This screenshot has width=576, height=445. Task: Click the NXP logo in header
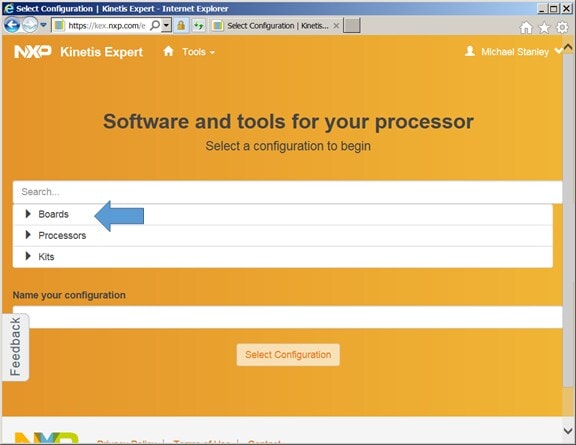pyautogui.click(x=33, y=51)
